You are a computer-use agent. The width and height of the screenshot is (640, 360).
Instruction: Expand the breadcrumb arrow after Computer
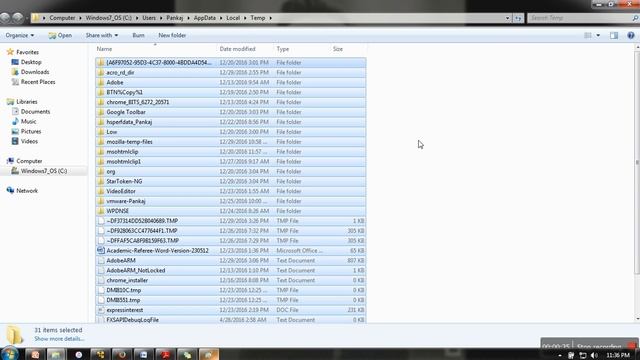(80, 18)
